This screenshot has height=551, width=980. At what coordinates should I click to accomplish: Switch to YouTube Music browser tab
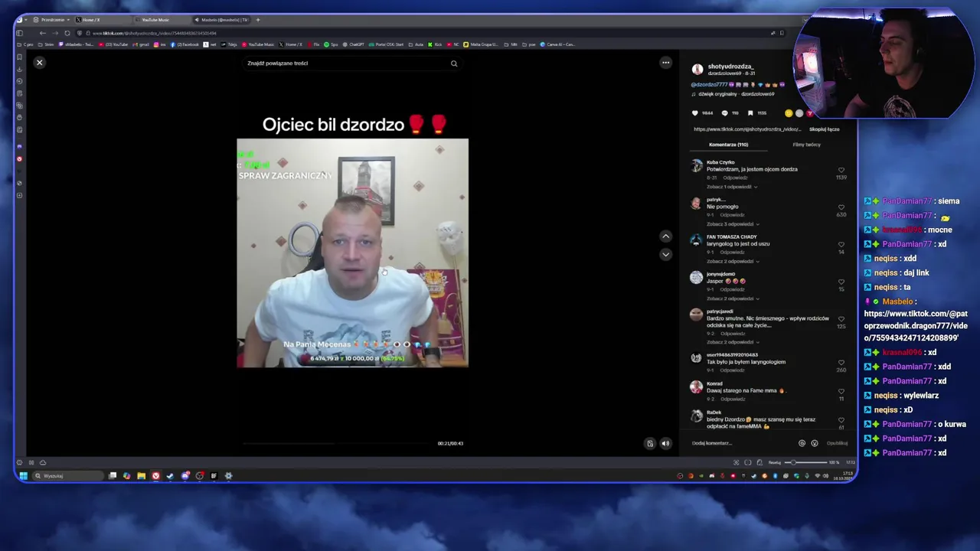(161, 20)
